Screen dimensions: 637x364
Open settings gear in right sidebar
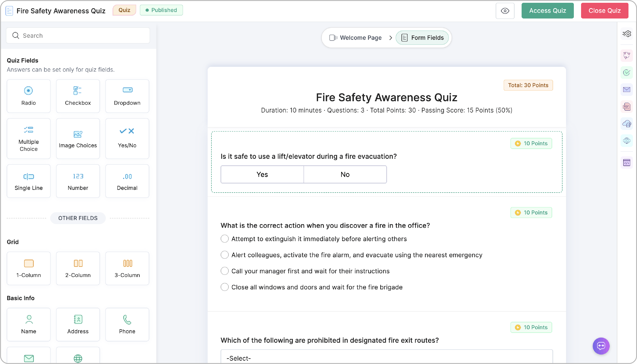(627, 33)
